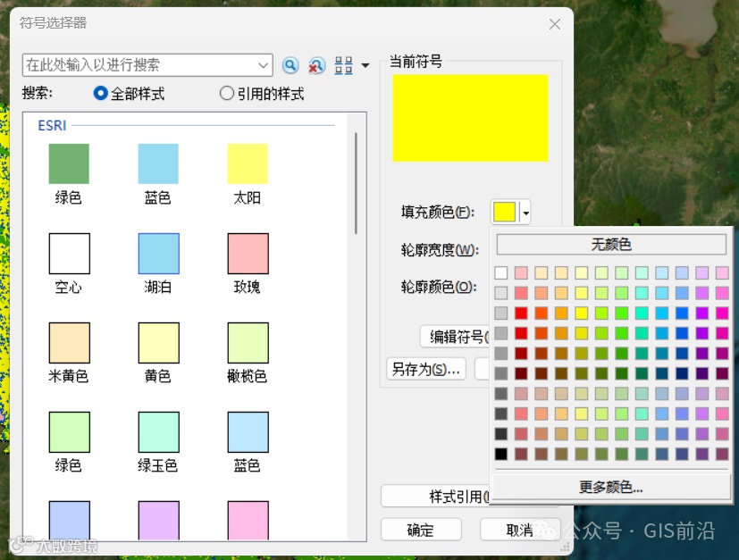
Task: Pick the white color swatch
Action: (501, 272)
